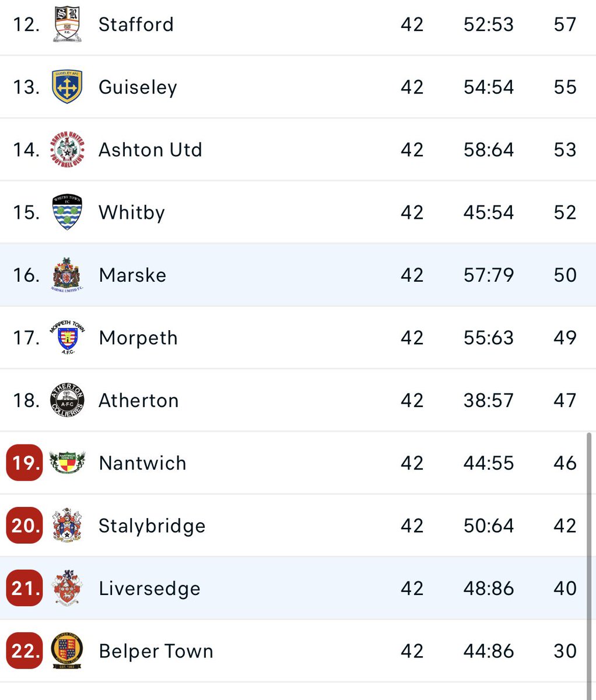Tap Whitby's 52 points value
This screenshot has width=596, height=700.
tap(565, 212)
